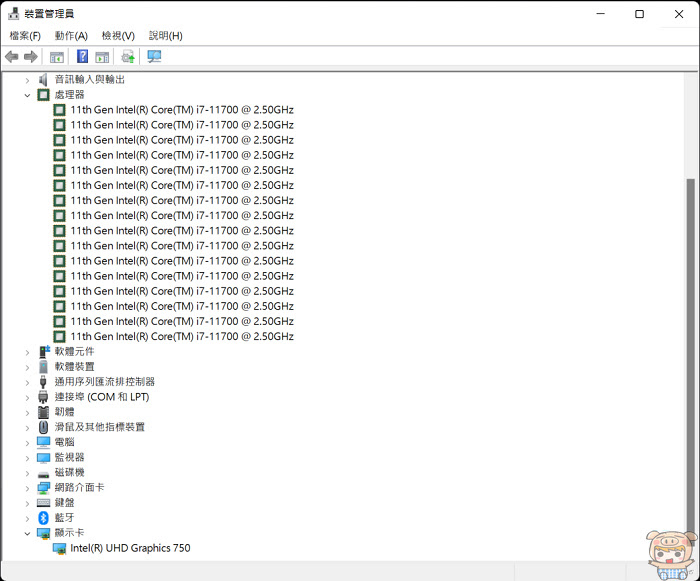Click the 監視器 monitor icon

tap(43, 458)
